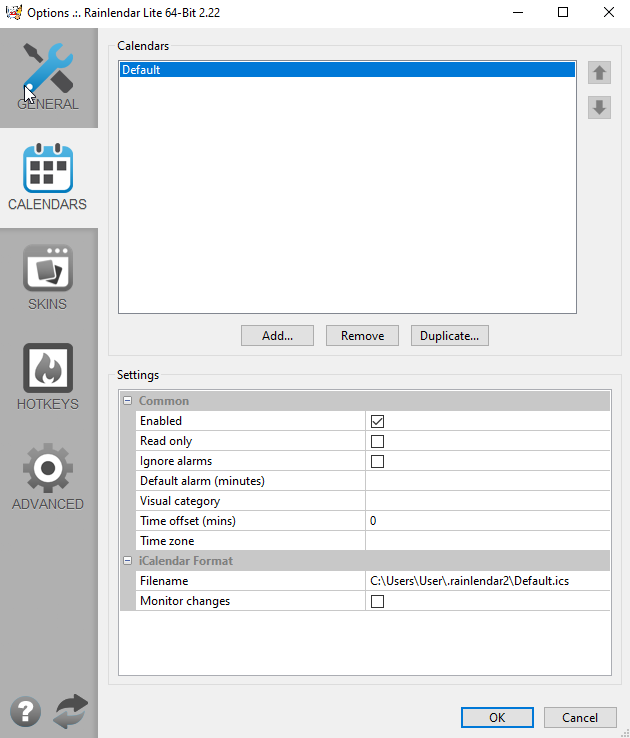Select the Default calendar in list

click(x=346, y=70)
